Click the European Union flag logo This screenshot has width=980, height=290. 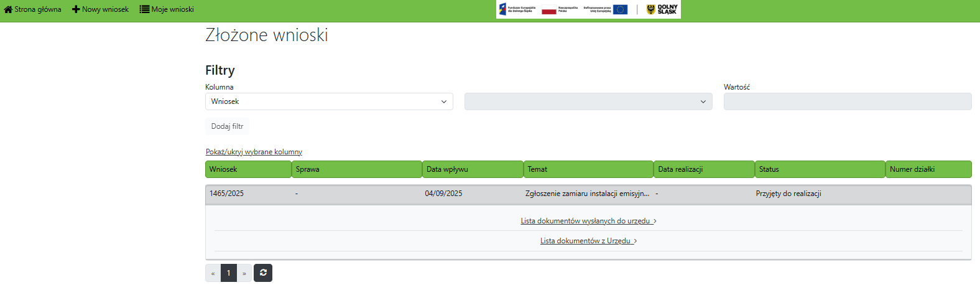pyautogui.click(x=620, y=9)
